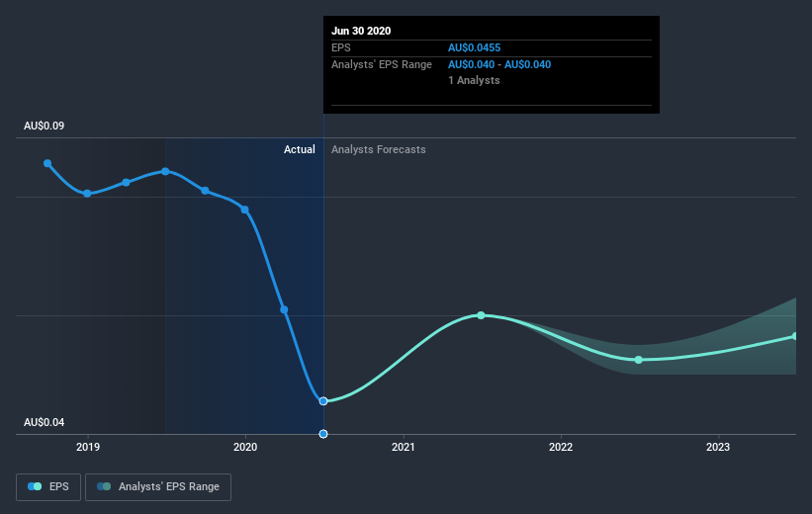
Task: Click the 1 Analysts text in tooltip
Action: [474, 80]
